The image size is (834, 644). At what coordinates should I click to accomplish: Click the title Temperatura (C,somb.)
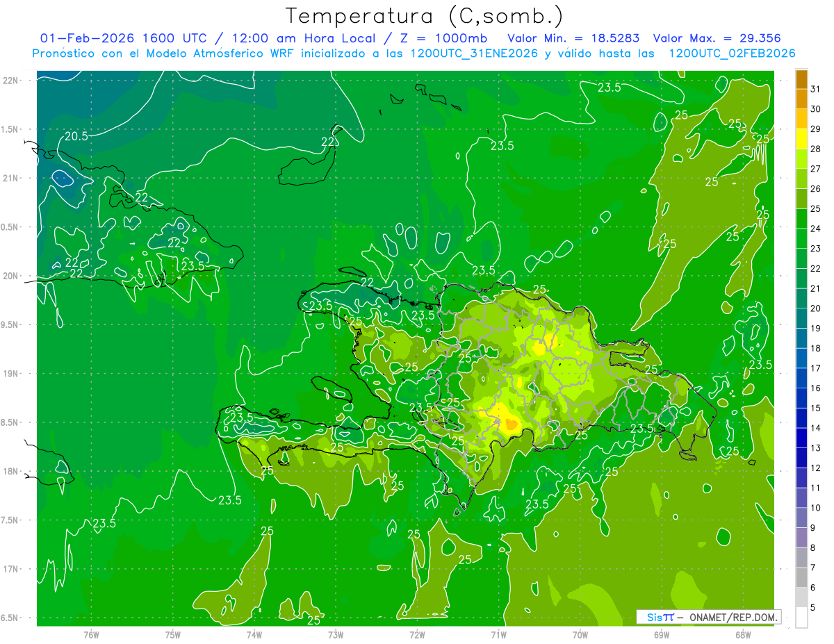pos(424,15)
